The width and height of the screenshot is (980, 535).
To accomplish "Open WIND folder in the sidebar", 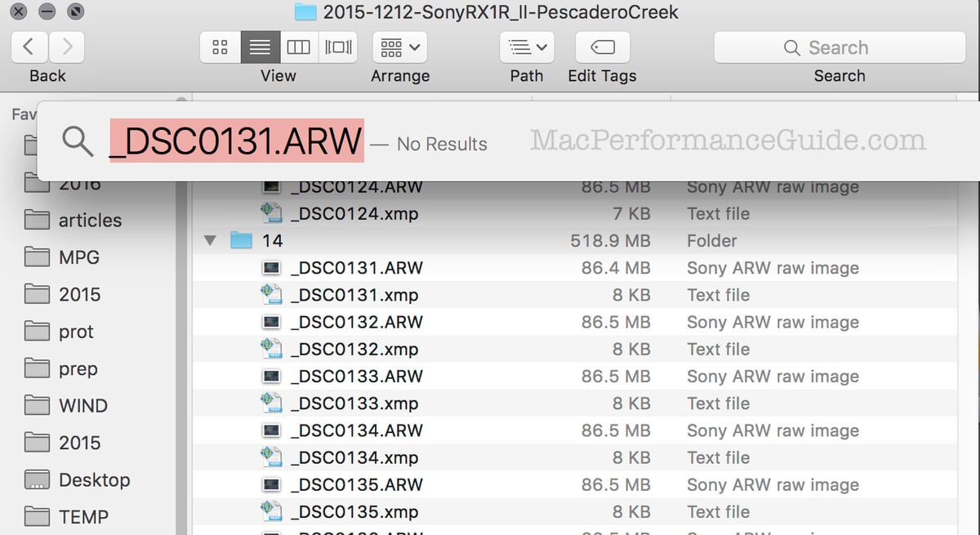I will click(83, 406).
